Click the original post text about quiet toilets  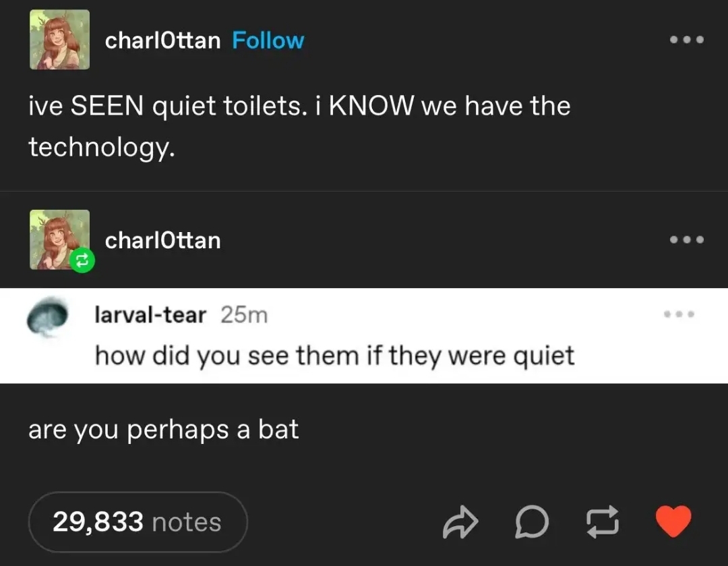299,126
